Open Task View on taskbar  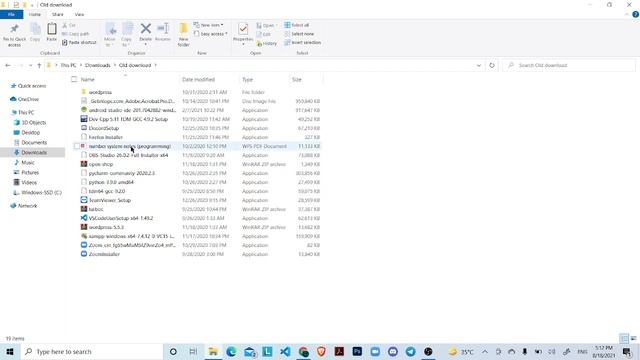[193, 351]
